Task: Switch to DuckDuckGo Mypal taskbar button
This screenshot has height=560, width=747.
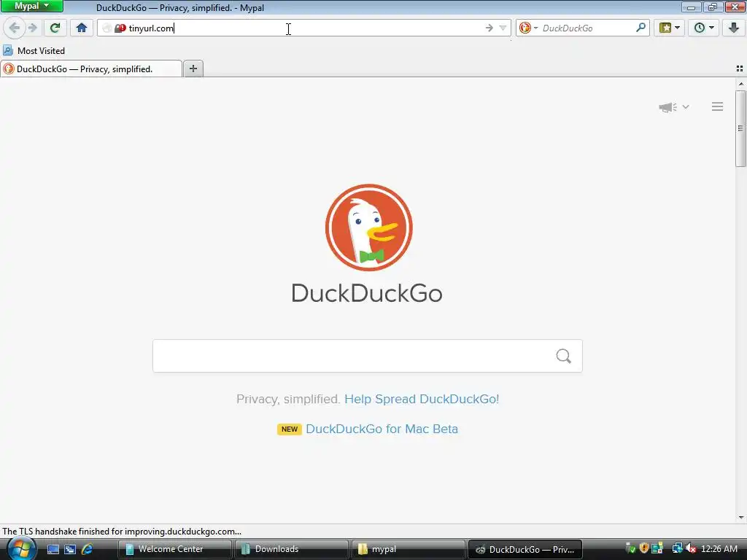Action: (525, 549)
